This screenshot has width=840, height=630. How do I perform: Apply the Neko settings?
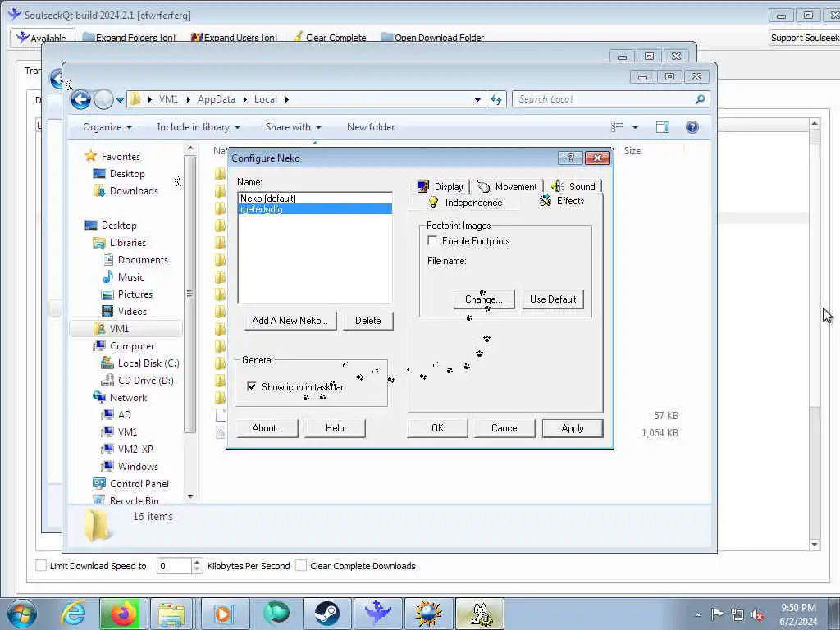coord(572,428)
